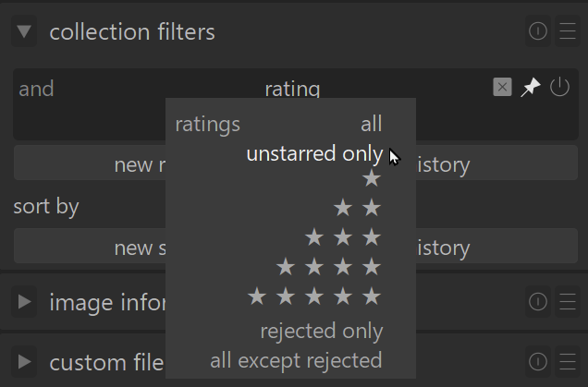The width and height of the screenshot is (588, 387).
Task: Expand the custom file module
Action: point(25,361)
